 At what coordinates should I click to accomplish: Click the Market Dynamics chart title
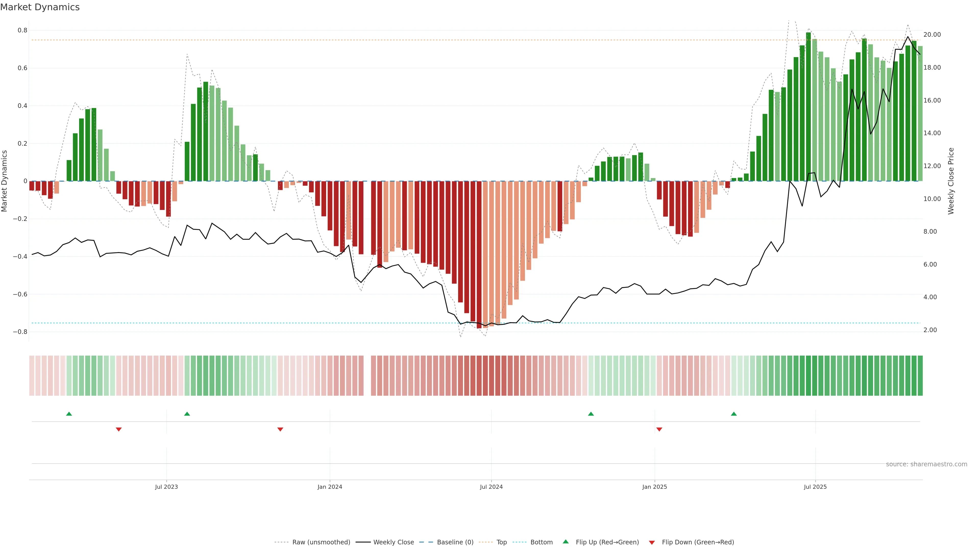click(40, 7)
